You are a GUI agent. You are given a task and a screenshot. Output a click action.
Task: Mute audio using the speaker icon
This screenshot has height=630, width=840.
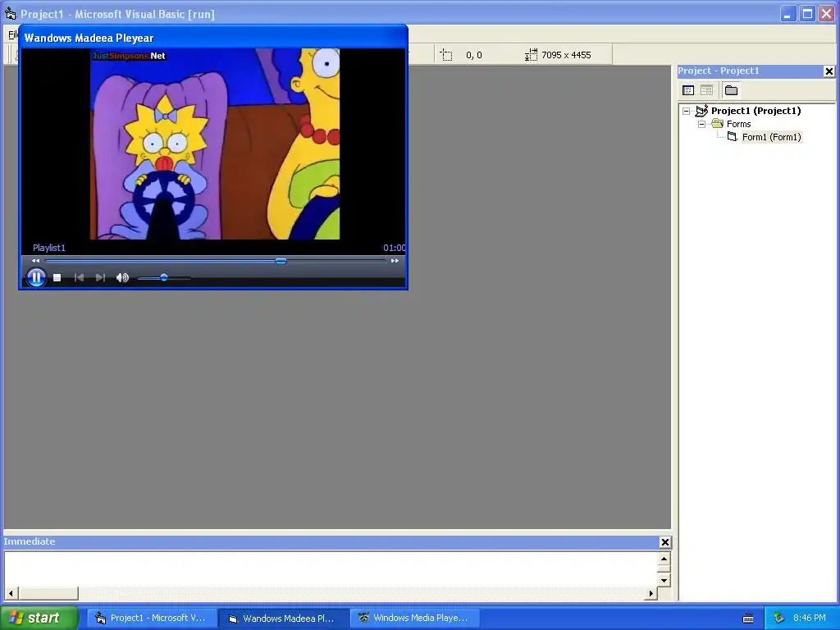[123, 277]
